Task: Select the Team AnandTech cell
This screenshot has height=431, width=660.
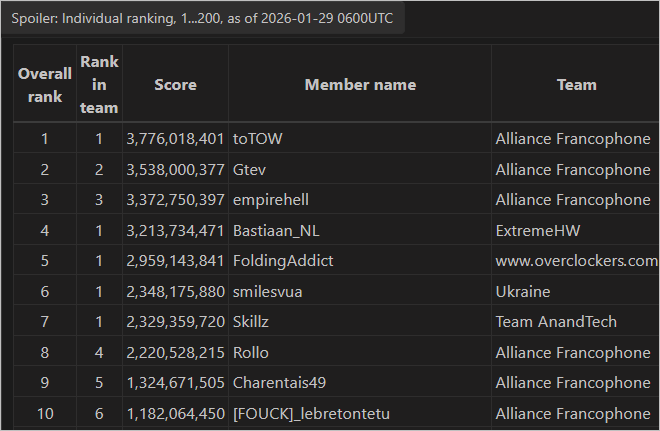Action: [x=556, y=322]
